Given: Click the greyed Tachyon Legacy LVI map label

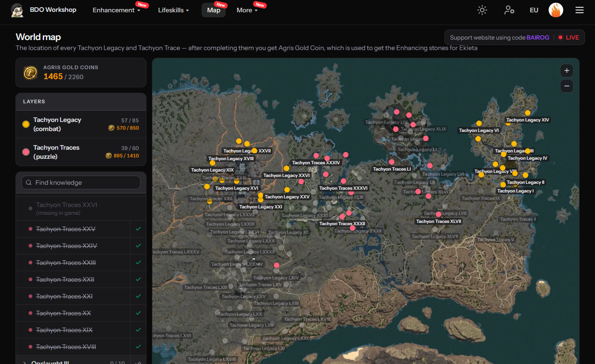Looking at the screenshot, I should coord(443,174).
